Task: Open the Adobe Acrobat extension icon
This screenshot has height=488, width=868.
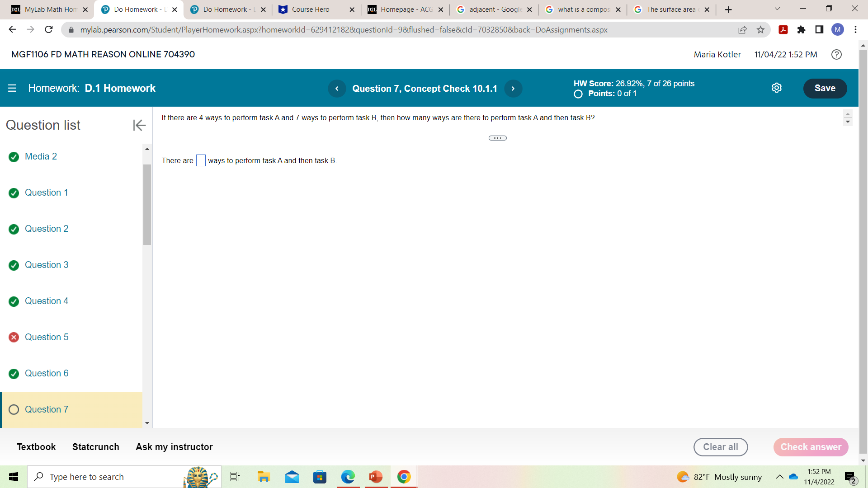Action: pyautogui.click(x=783, y=30)
